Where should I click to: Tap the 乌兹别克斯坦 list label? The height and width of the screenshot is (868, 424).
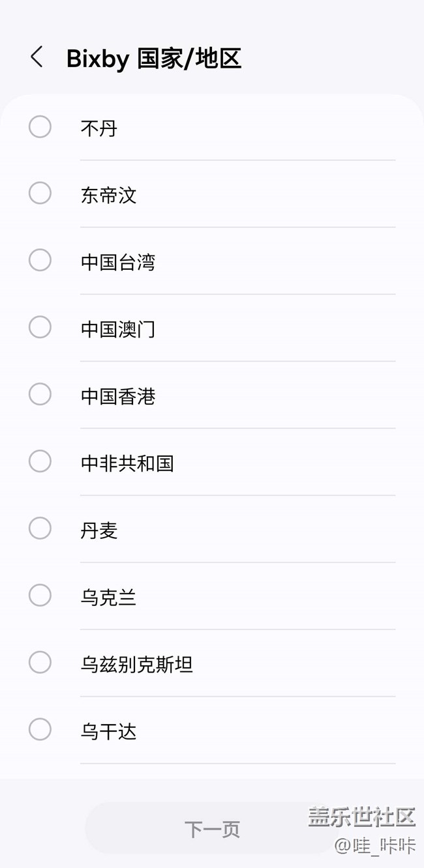tap(136, 665)
